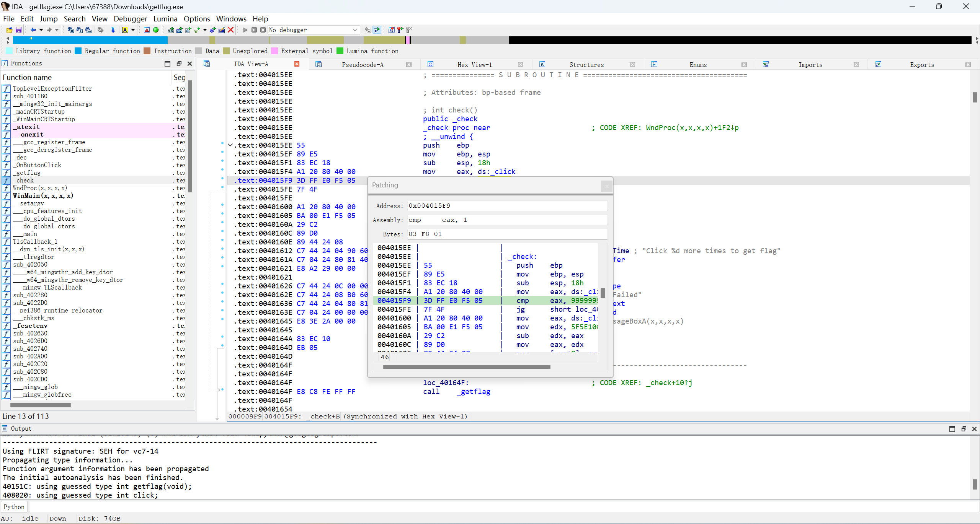Stop the process with the stop icon

(x=263, y=30)
